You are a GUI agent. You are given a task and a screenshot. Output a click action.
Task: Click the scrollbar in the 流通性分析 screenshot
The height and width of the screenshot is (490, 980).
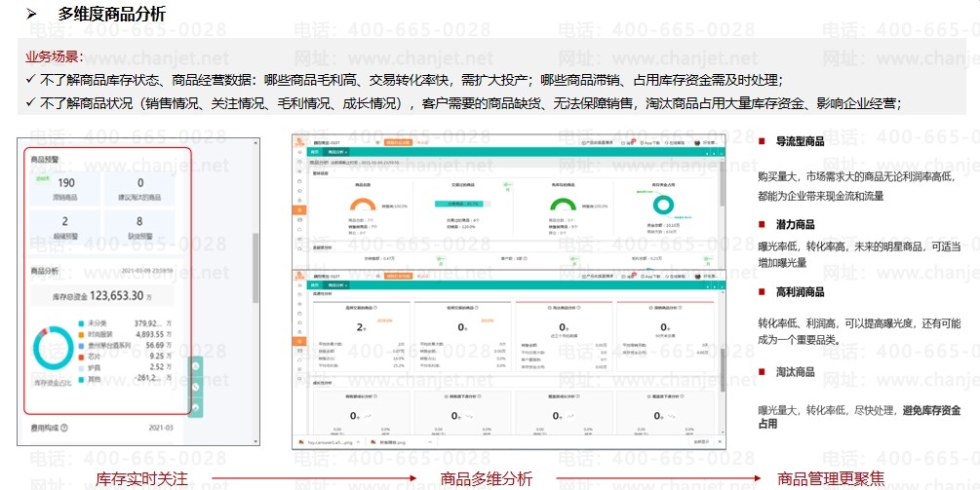click(x=722, y=371)
